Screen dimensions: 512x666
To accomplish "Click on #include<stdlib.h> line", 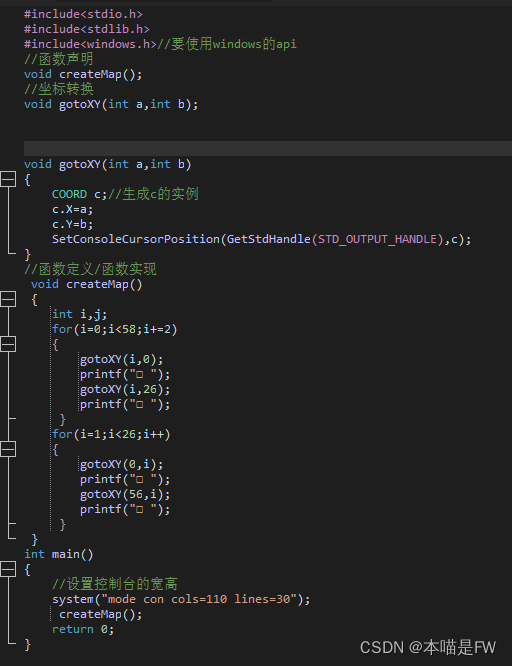I will (87, 29).
